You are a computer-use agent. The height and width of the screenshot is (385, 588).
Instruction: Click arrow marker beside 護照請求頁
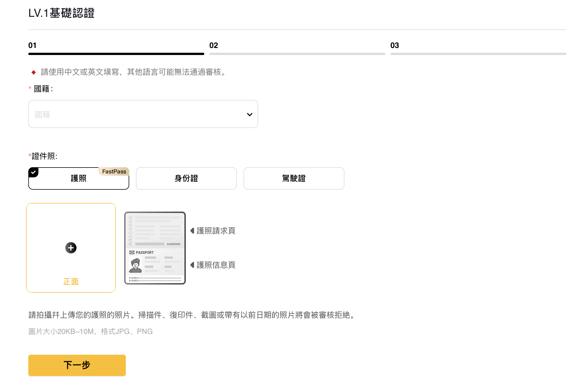[x=192, y=231]
